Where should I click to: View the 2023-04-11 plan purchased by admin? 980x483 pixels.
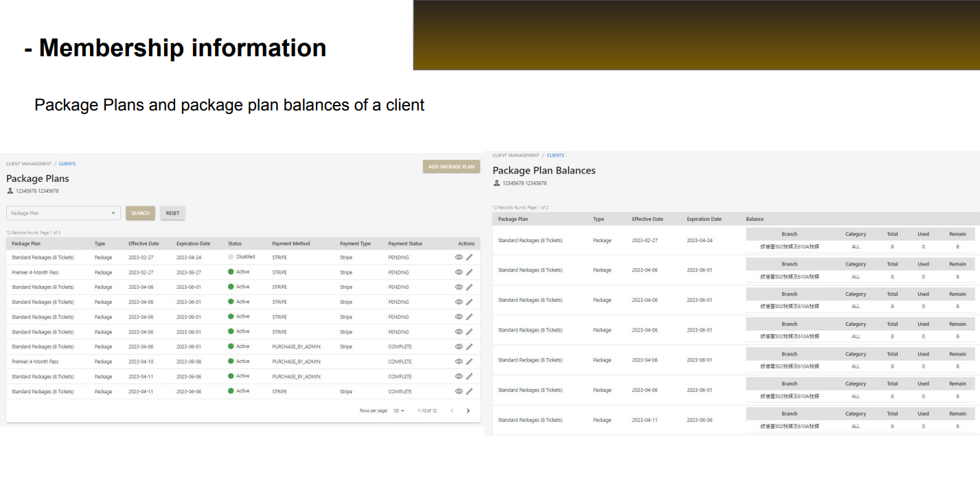point(459,377)
